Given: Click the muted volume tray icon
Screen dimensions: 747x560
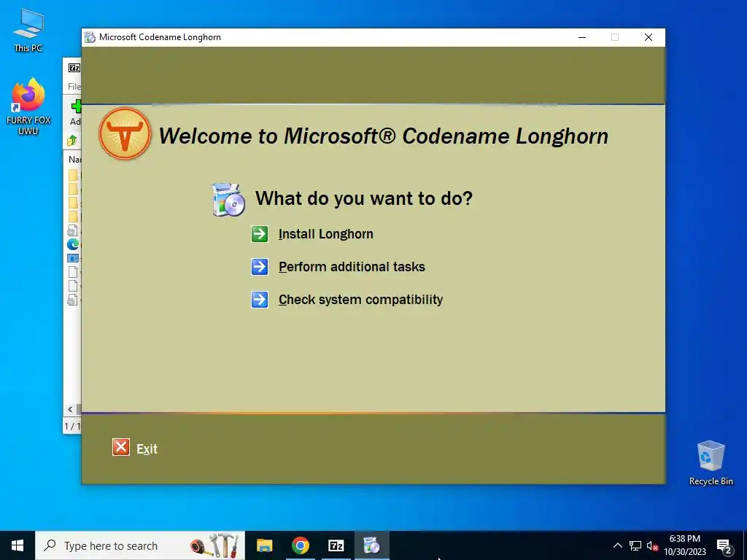Looking at the screenshot, I should [652, 545].
